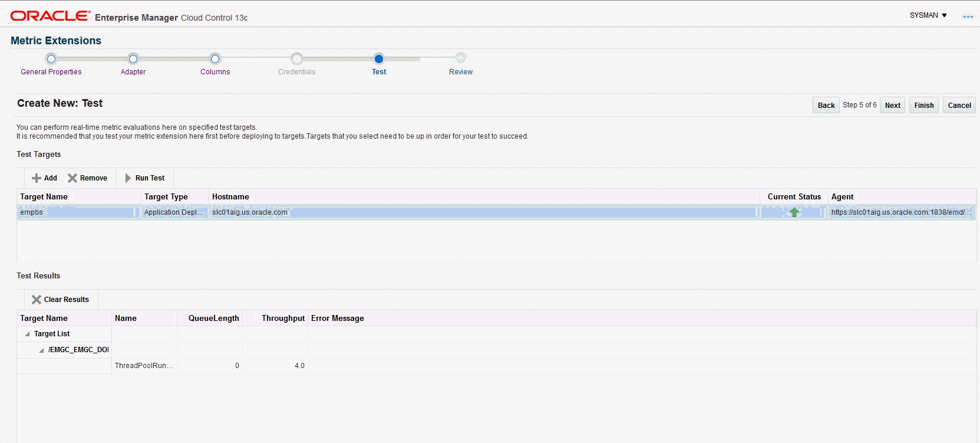
Task: Open the SYSMAN user dropdown
Action: pyautogui.click(x=928, y=15)
